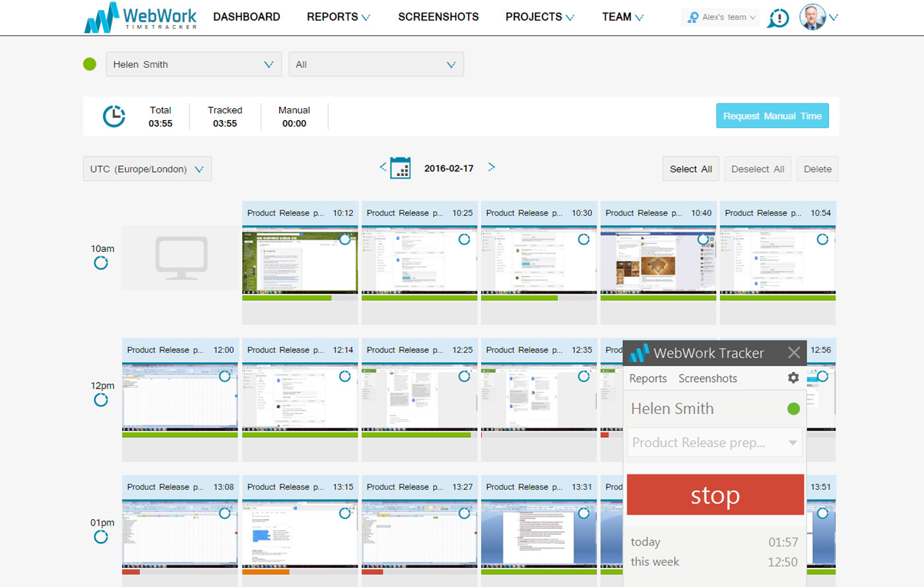Open the 10:40 screenshot thumbnail
The height and width of the screenshot is (587, 924).
(658, 260)
